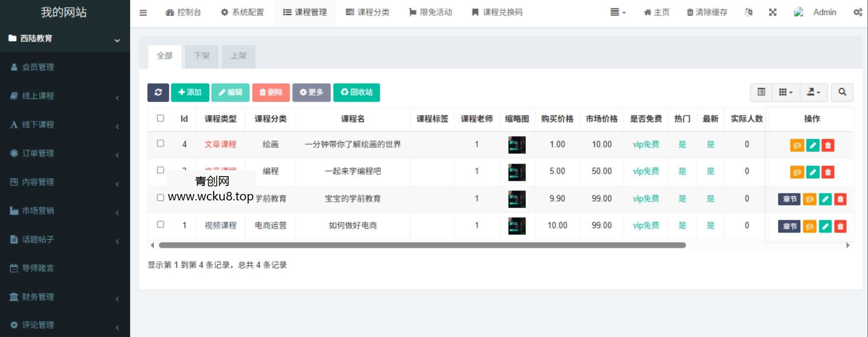Check the checkbox for course Id 4
868x337 pixels.
point(161,143)
